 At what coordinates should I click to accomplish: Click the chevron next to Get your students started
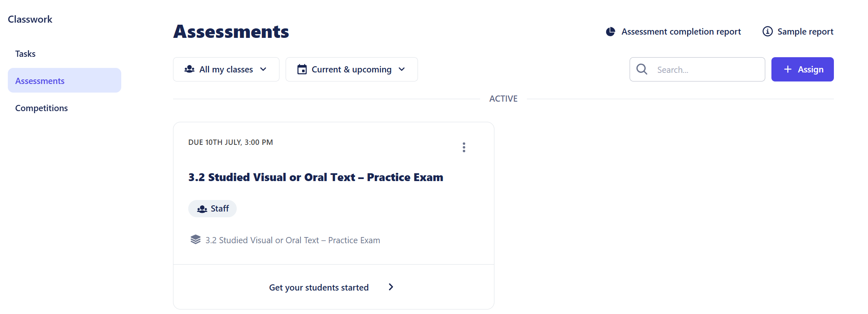[x=391, y=287]
